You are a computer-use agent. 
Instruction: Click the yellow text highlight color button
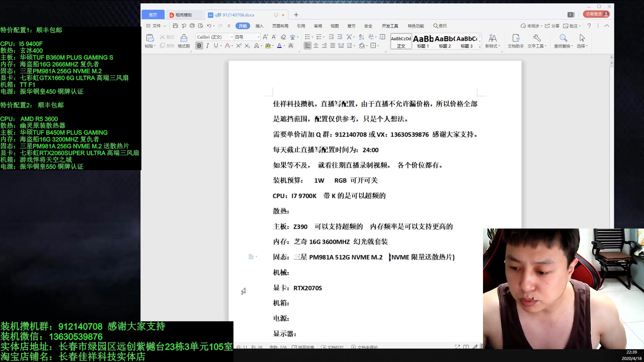[x=268, y=46]
